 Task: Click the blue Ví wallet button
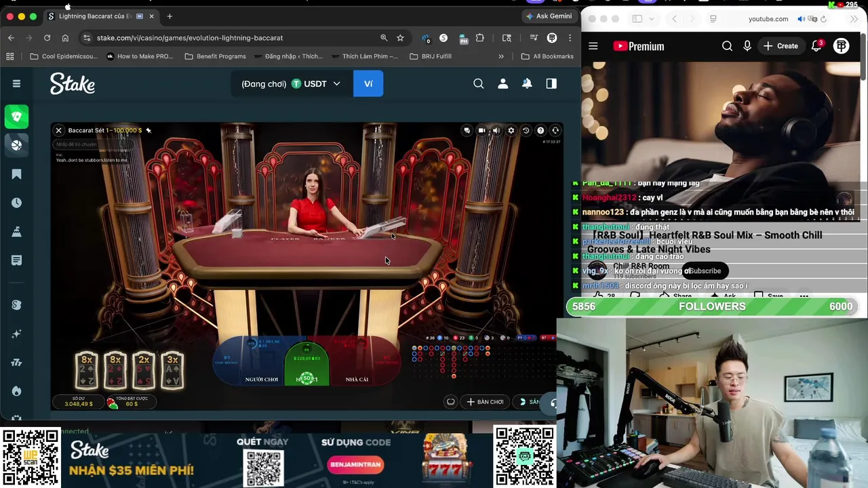pyautogui.click(x=368, y=84)
